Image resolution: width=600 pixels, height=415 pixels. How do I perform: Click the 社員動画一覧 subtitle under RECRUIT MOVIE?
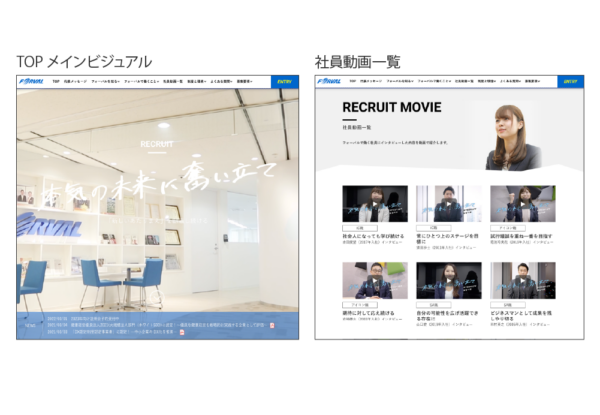click(x=357, y=127)
